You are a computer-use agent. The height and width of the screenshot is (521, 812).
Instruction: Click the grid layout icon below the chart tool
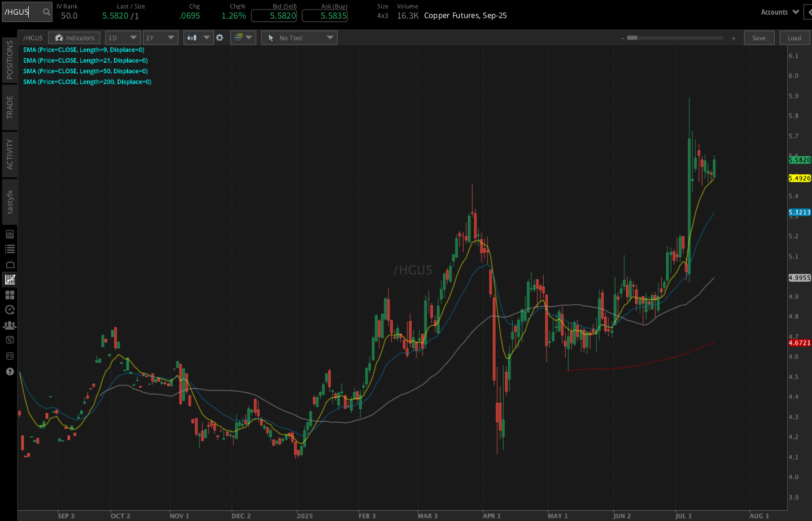[9, 295]
